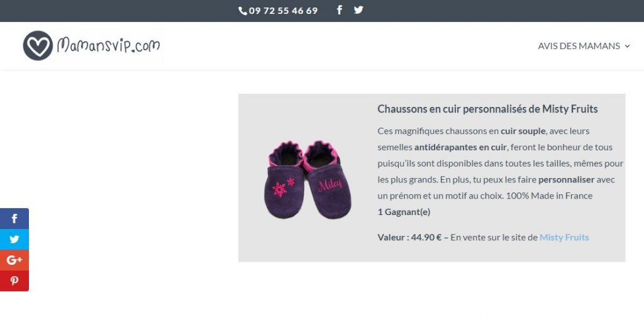
Task: Click the 1 Gagnant(e) label
Action: pos(404,212)
